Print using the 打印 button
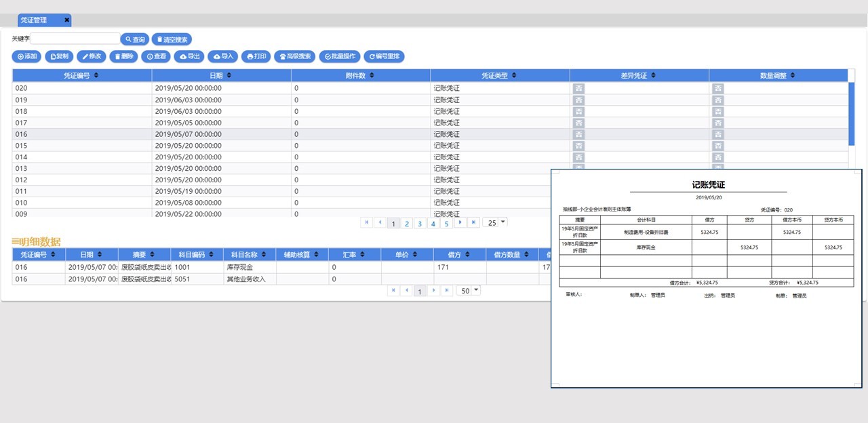 point(256,56)
